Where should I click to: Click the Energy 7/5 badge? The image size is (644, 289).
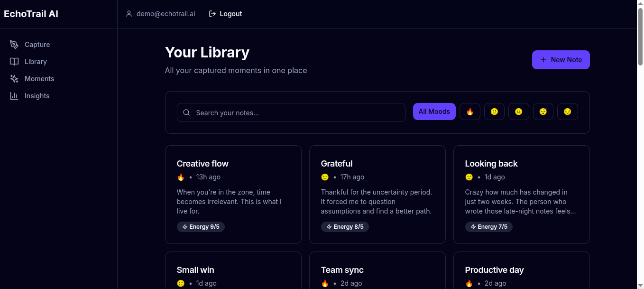[x=489, y=227]
